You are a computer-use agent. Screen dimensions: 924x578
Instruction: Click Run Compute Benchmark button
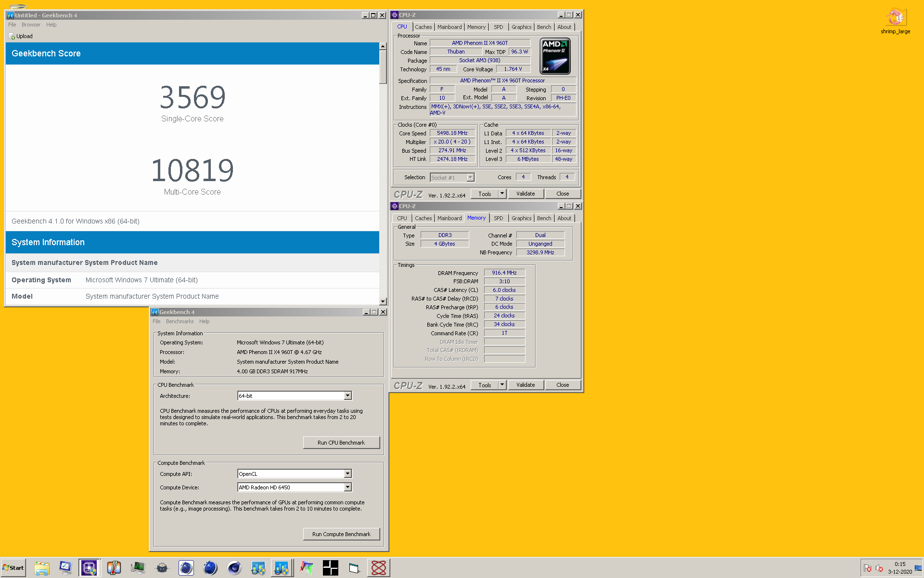point(341,534)
